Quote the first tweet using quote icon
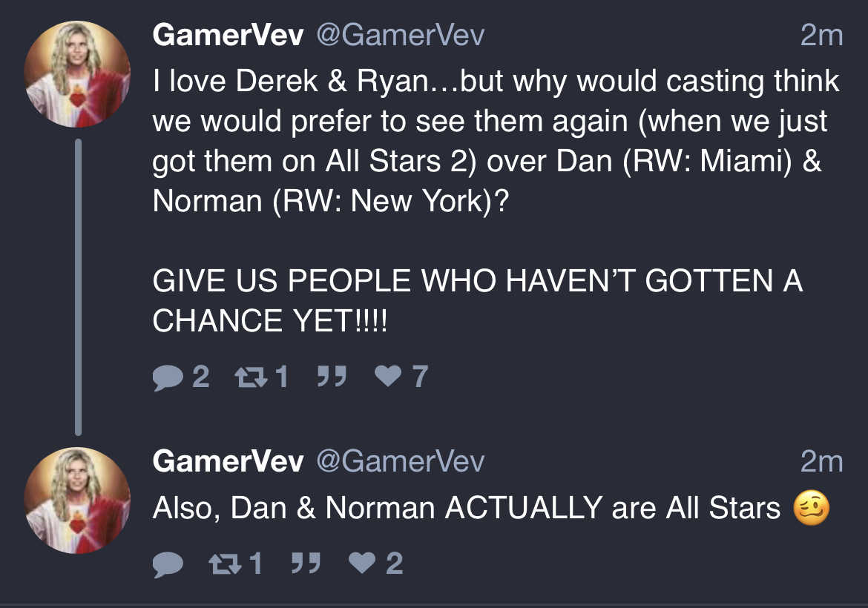 [x=332, y=376]
